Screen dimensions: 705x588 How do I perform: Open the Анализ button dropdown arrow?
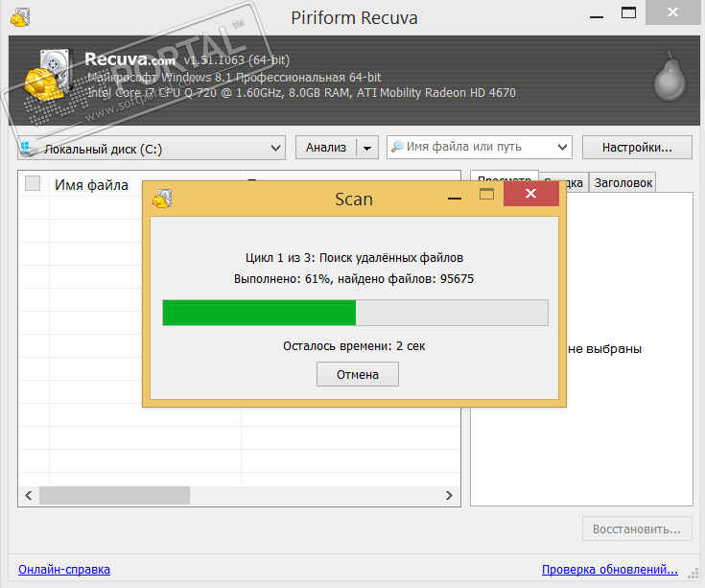[367, 148]
